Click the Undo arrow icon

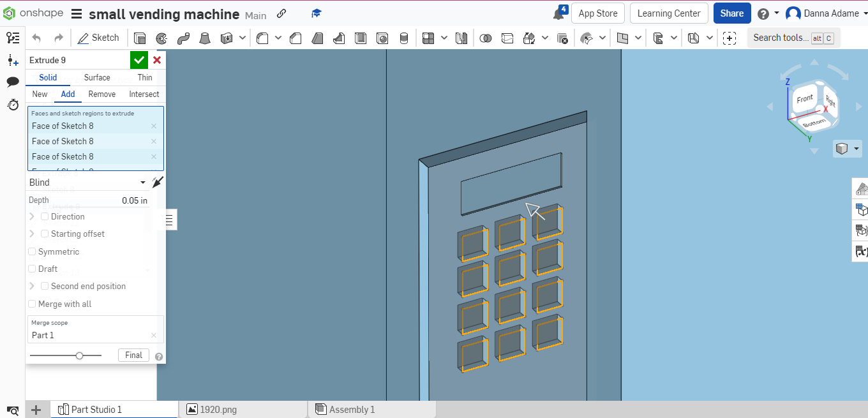point(36,38)
